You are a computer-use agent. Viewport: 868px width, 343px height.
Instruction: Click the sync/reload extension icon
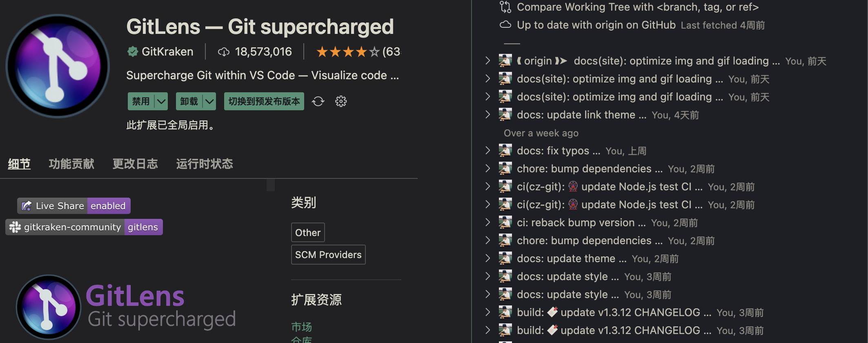click(318, 101)
